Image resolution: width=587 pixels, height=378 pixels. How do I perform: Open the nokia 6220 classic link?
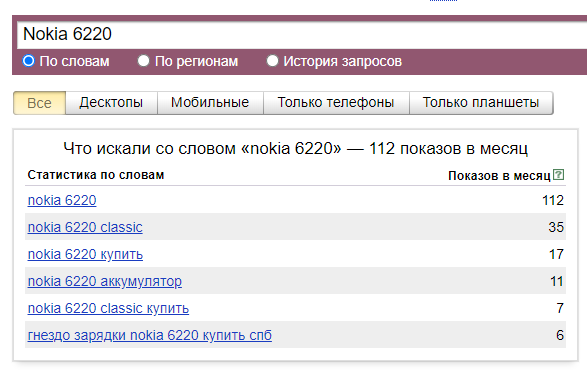coord(85,228)
